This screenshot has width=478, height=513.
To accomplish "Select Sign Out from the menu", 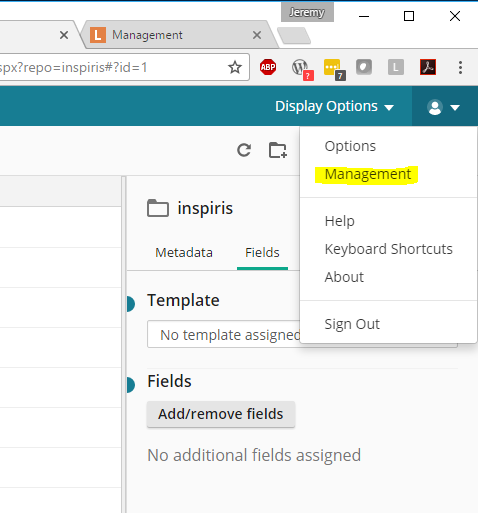I will (x=352, y=324).
